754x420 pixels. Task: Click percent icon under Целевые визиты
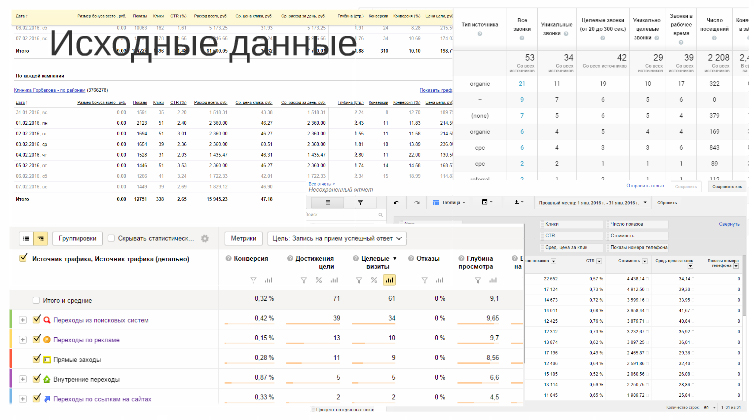(x=374, y=280)
